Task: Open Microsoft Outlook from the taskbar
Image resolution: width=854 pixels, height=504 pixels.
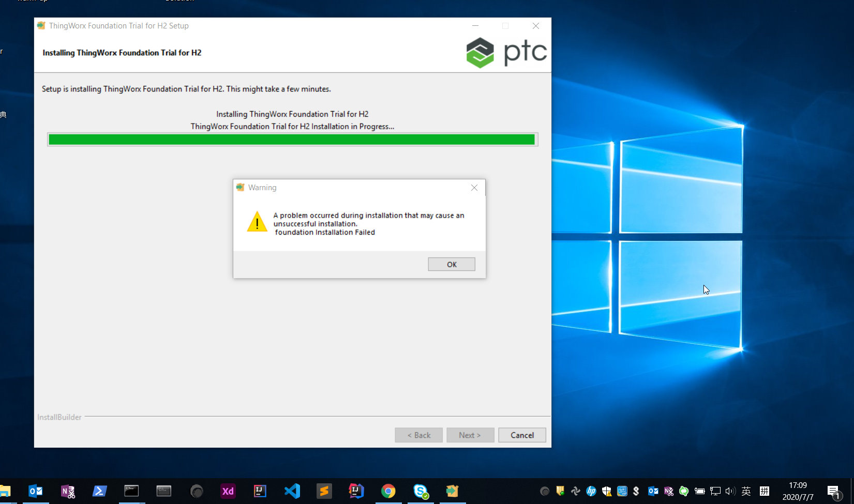Action: [35, 491]
